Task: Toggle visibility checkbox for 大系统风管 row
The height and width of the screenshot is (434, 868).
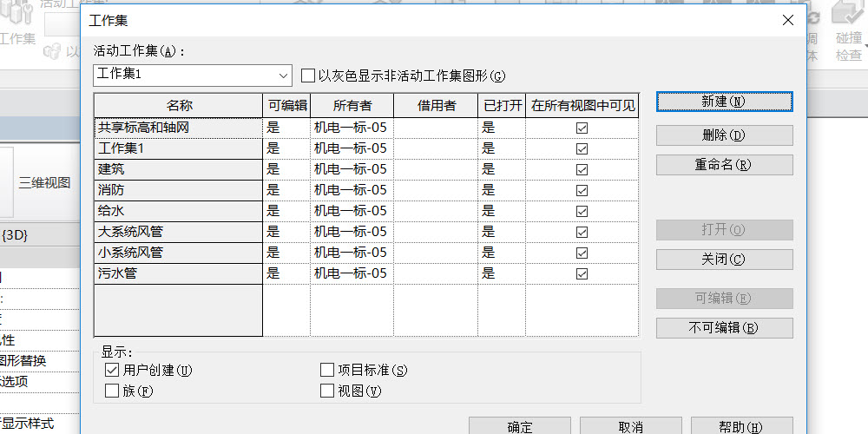Action: click(x=582, y=232)
